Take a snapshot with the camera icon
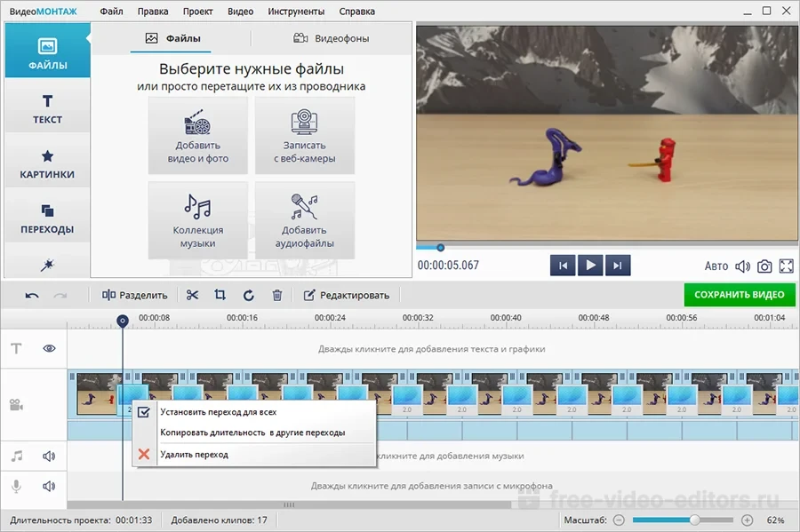Viewport: 800px width, 532px height. (764, 266)
